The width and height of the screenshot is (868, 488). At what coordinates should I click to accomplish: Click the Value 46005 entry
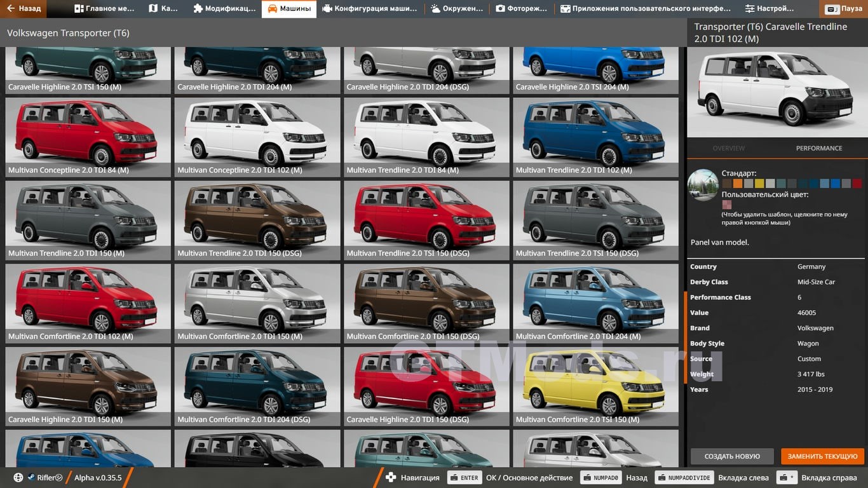[x=776, y=313]
